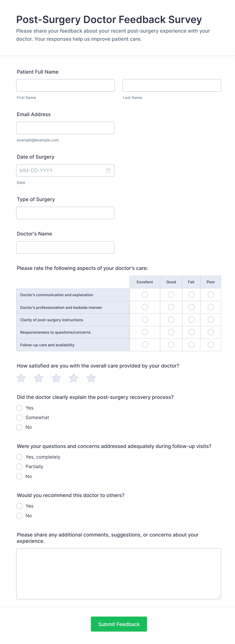Click the Last Name input box

[x=172, y=85]
